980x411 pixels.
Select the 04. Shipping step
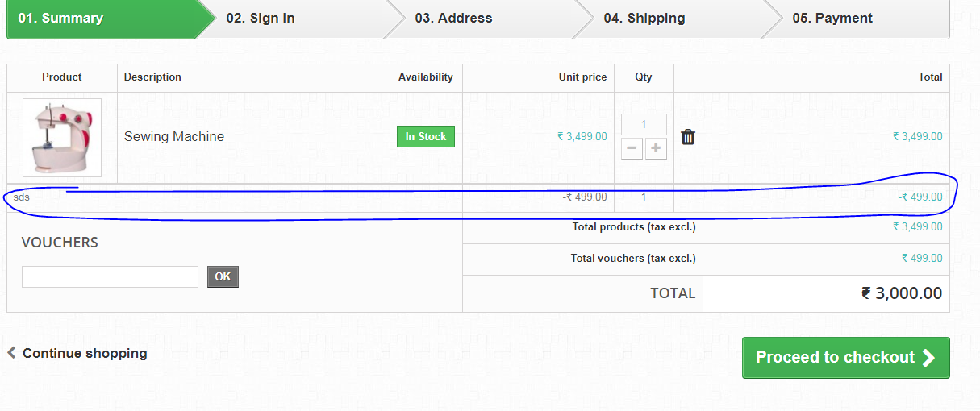click(644, 18)
